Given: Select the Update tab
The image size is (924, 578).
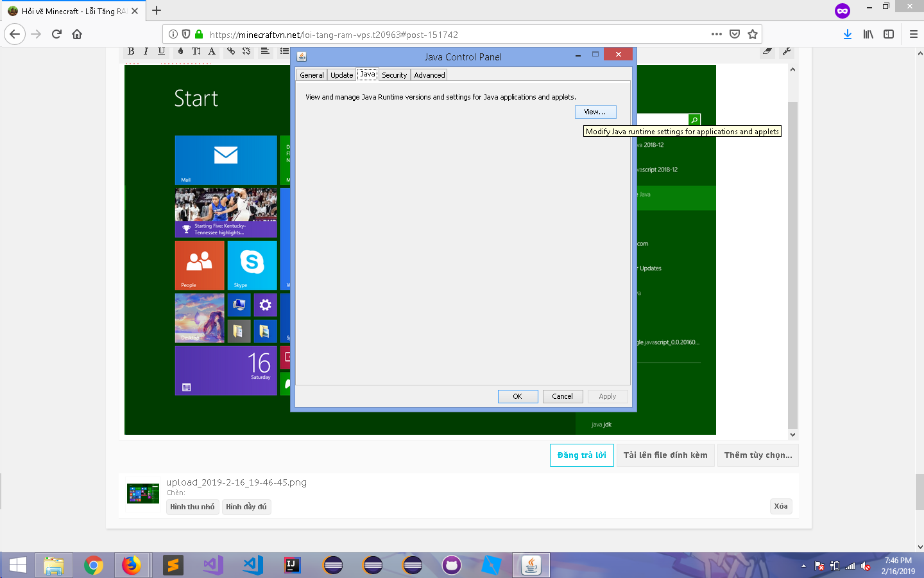Looking at the screenshot, I should (x=341, y=75).
